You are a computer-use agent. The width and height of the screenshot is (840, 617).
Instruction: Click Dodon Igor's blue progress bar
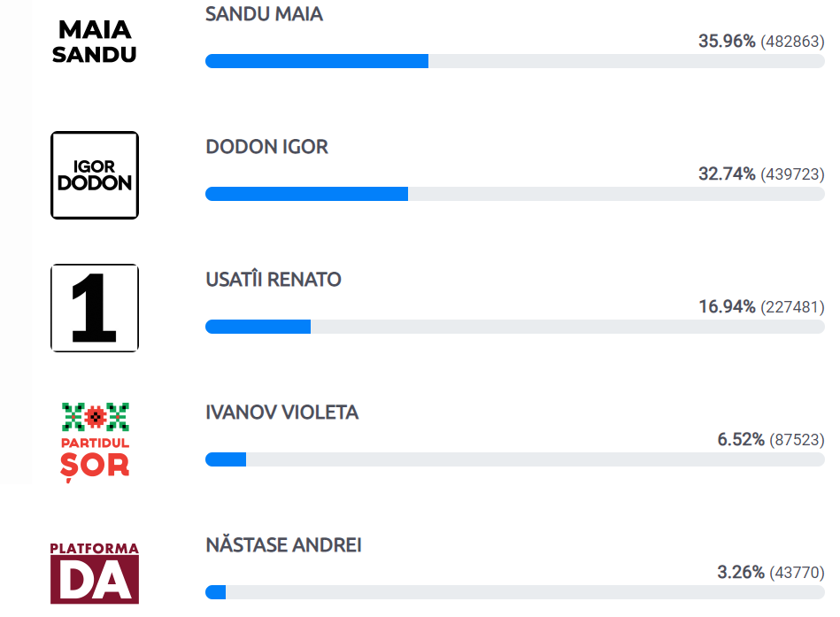point(306,194)
